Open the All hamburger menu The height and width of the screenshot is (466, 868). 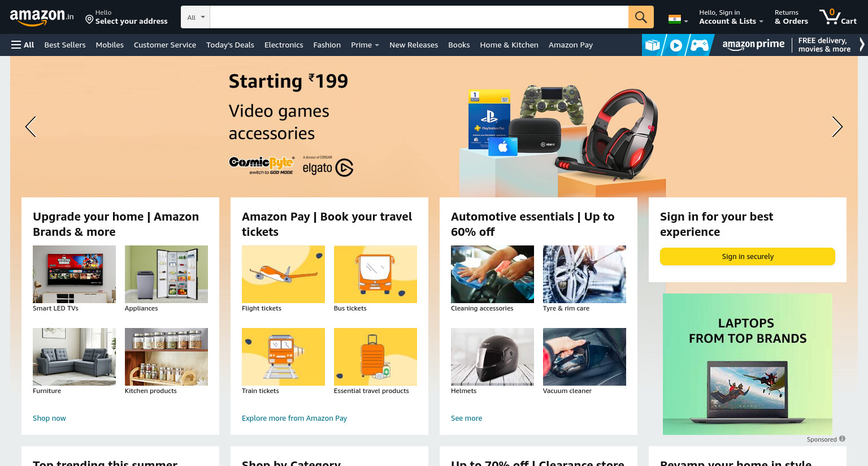pyautogui.click(x=23, y=45)
